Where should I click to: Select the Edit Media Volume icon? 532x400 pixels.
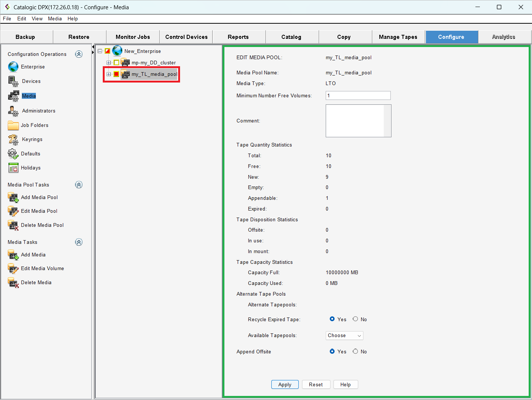pos(13,269)
